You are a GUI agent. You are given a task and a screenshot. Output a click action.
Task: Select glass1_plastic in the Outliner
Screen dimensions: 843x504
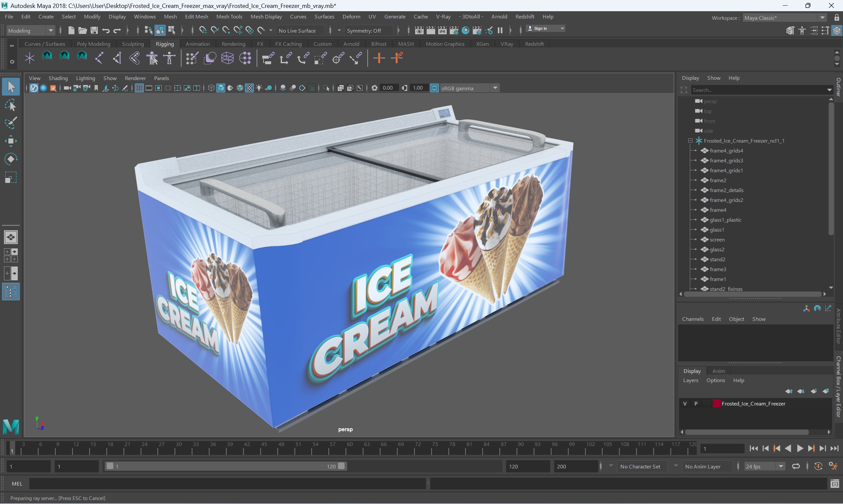point(725,220)
